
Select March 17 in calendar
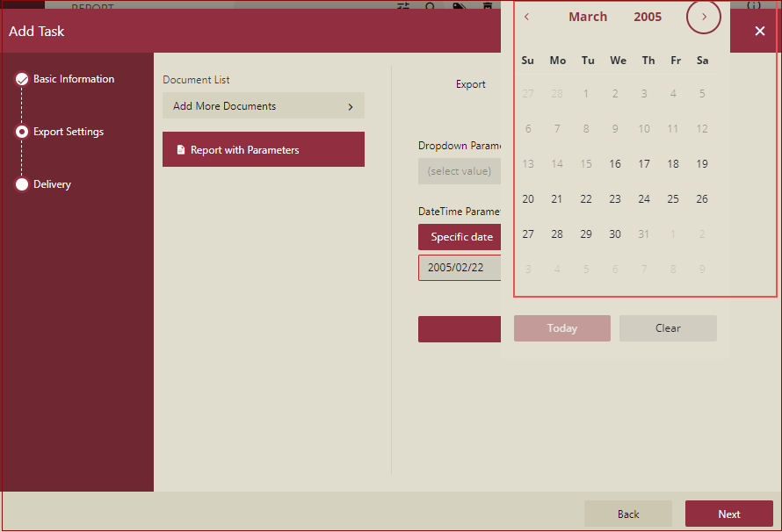tap(644, 164)
